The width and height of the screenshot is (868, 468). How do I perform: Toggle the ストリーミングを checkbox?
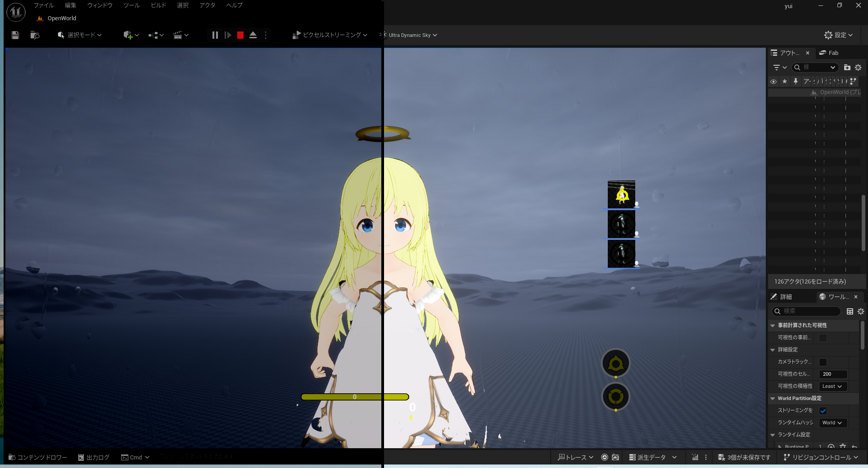[x=823, y=411]
